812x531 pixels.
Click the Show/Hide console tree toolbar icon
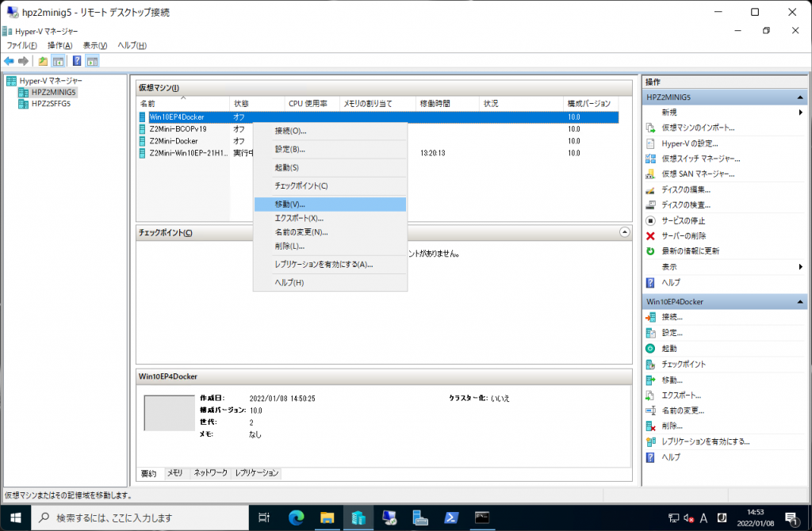59,61
